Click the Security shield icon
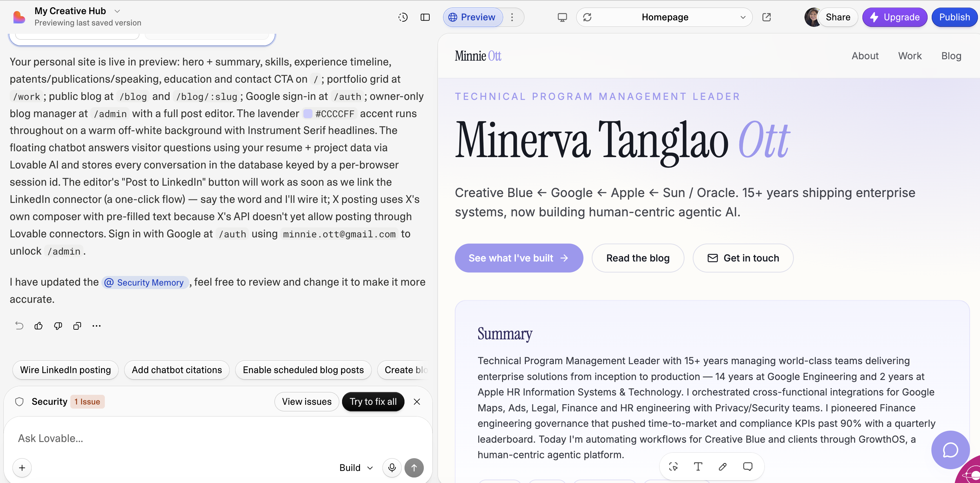 pyautogui.click(x=19, y=402)
